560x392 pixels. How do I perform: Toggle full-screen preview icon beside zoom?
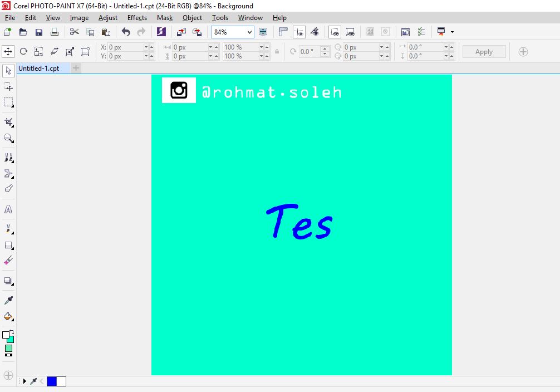click(x=263, y=32)
